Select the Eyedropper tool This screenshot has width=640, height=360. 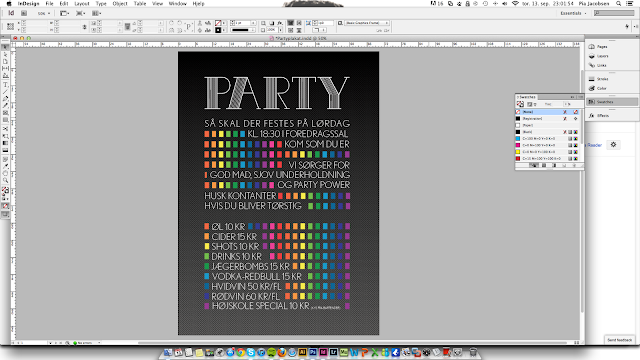click(5, 167)
